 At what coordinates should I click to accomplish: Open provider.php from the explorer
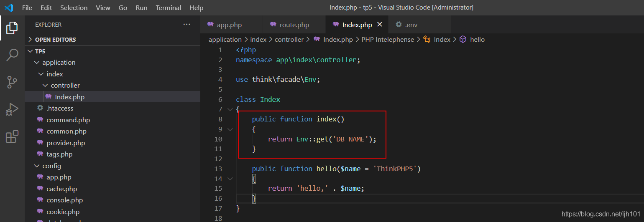point(112,143)
